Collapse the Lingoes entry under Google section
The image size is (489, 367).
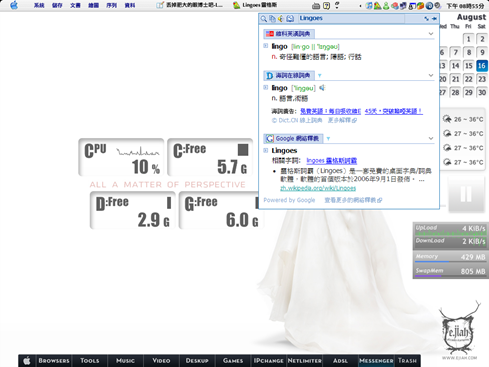pyautogui.click(x=266, y=150)
